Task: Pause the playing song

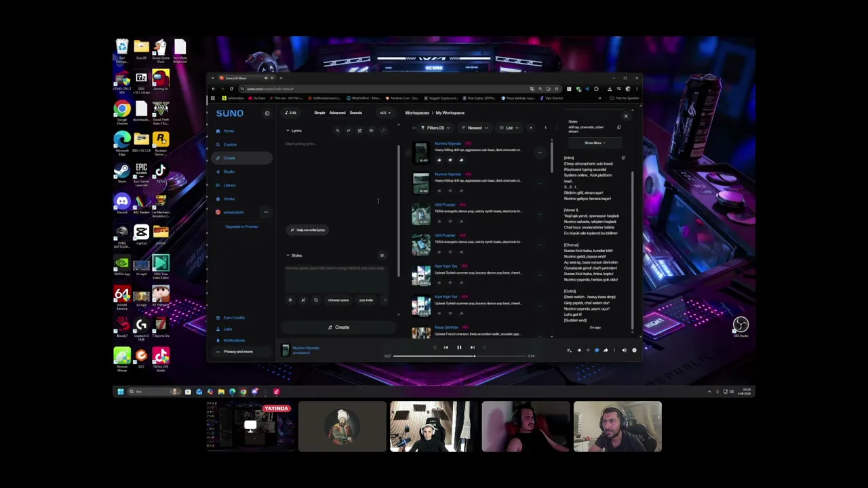Action: 459,348
